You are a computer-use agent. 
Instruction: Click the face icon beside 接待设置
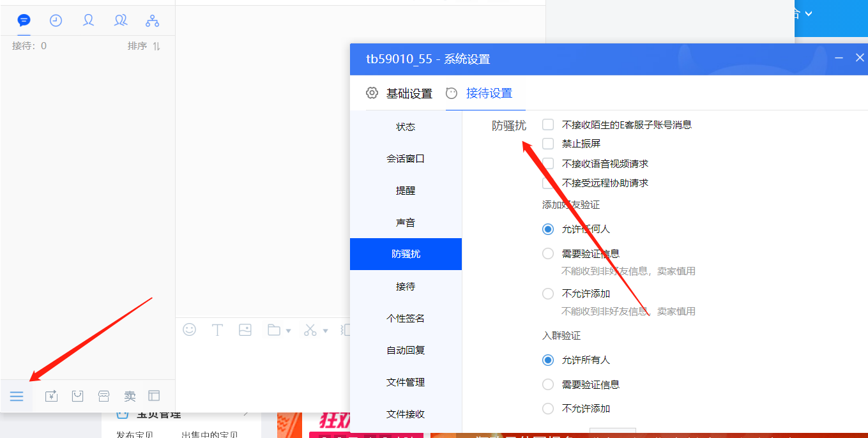pyautogui.click(x=452, y=93)
